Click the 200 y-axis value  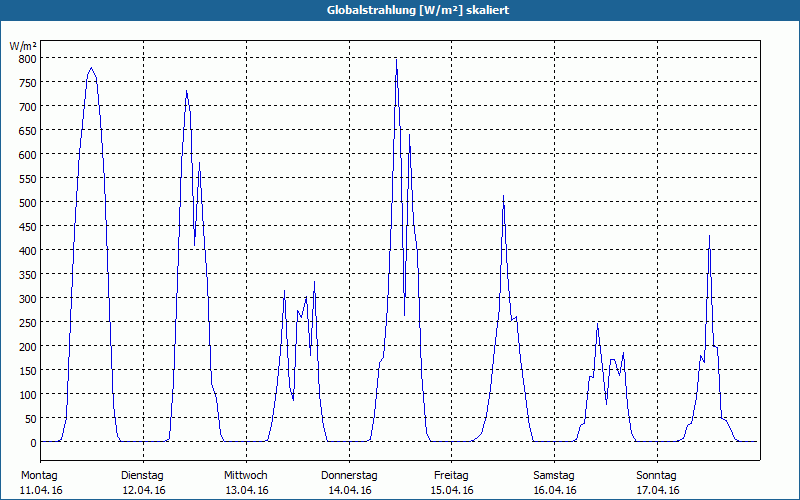coord(27,347)
